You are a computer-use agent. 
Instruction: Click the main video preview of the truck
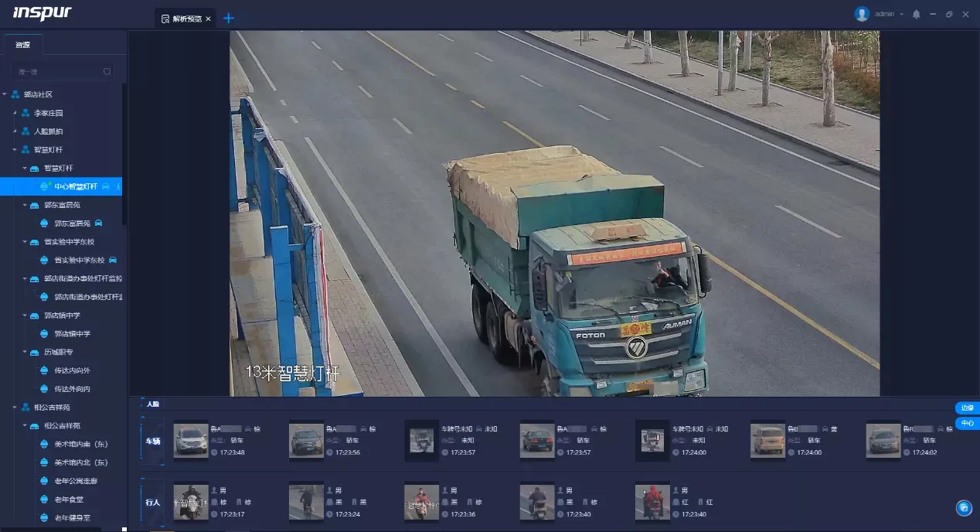[x=554, y=213]
